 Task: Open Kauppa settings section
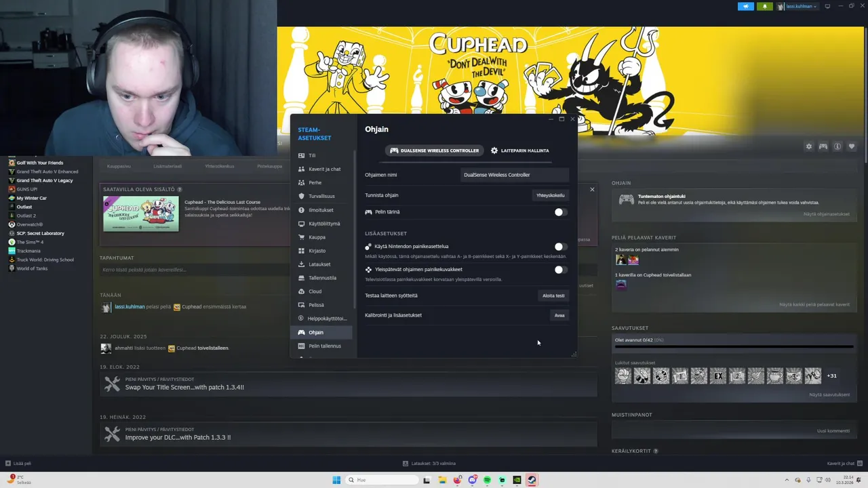(x=322, y=237)
